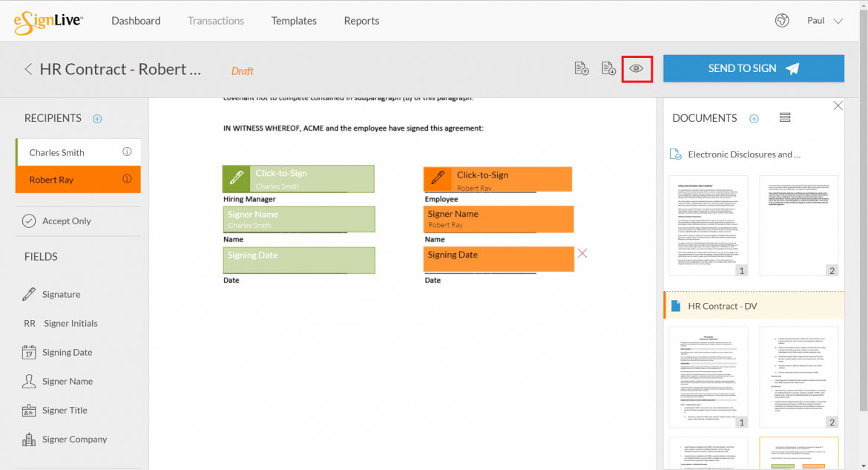View Robert Ray's recipient info
Image resolution: width=868 pixels, height=470 pixels.
click(125, 179)
